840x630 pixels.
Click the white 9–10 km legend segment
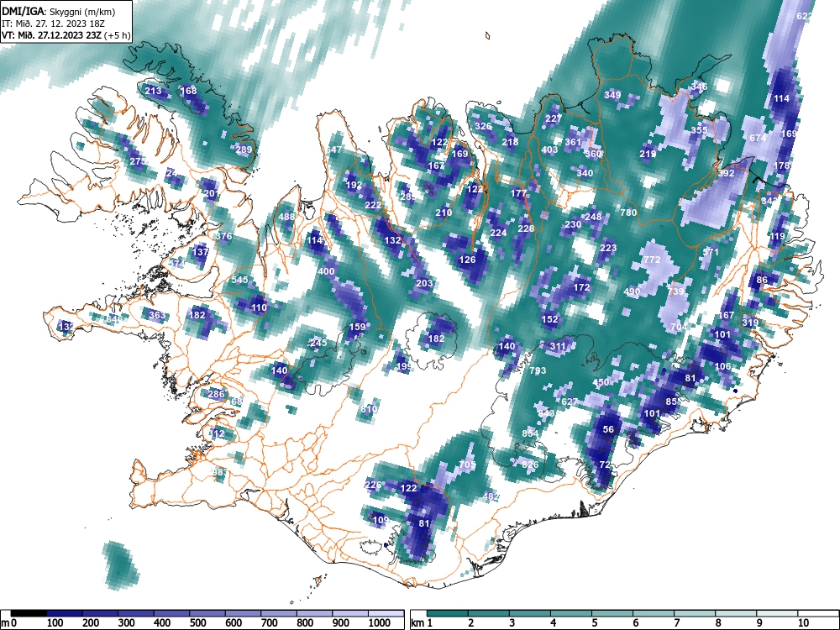[x=778, y=613]
